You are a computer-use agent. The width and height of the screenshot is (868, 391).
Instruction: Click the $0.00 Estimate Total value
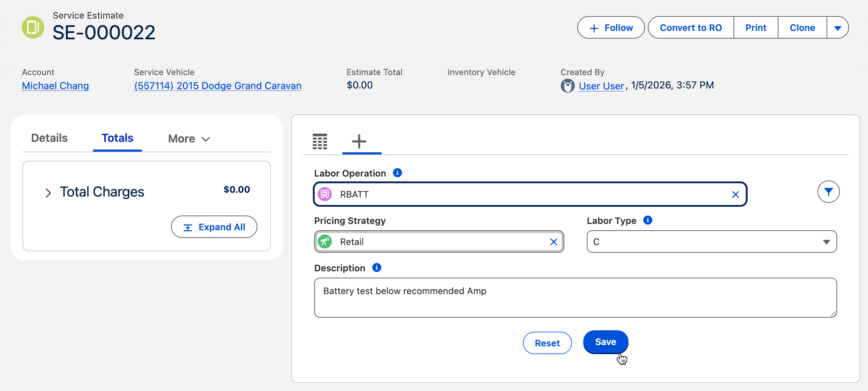(360, 85)
